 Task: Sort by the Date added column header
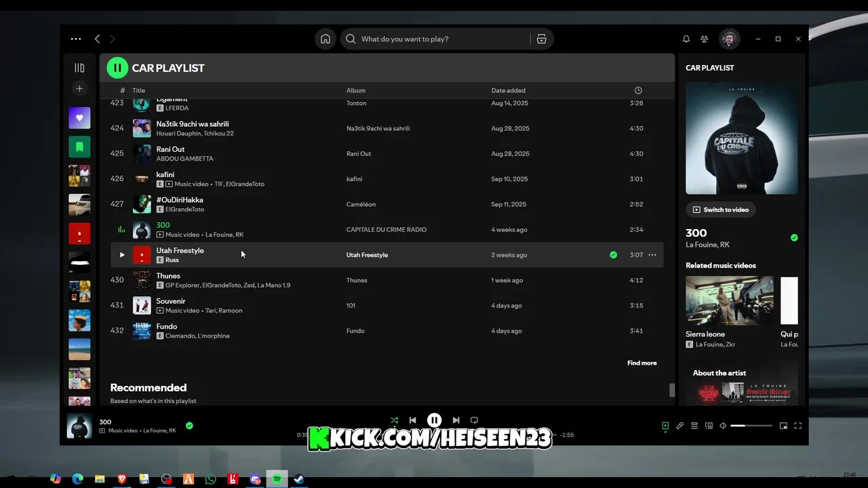(509, 90)
